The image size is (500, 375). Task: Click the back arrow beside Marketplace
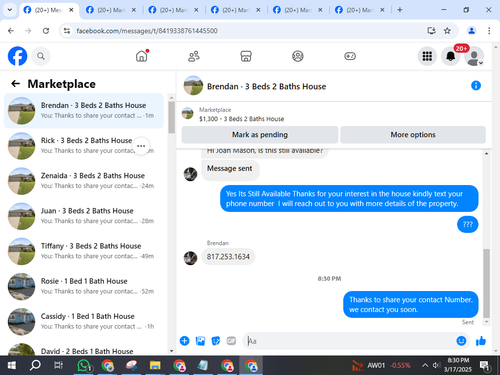pos(16,84)
